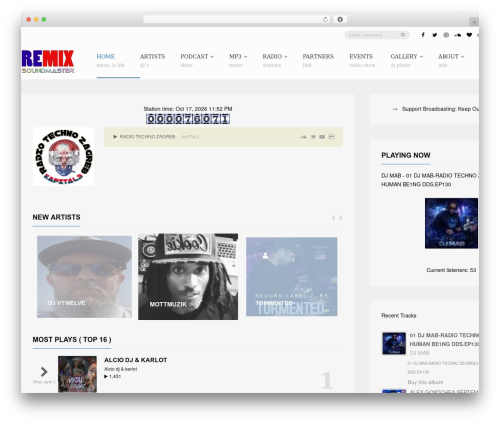The width and height of the screenshot is (500, 423).
Task: Open the Facebook social icon
Action: click(x=423, y=35)
